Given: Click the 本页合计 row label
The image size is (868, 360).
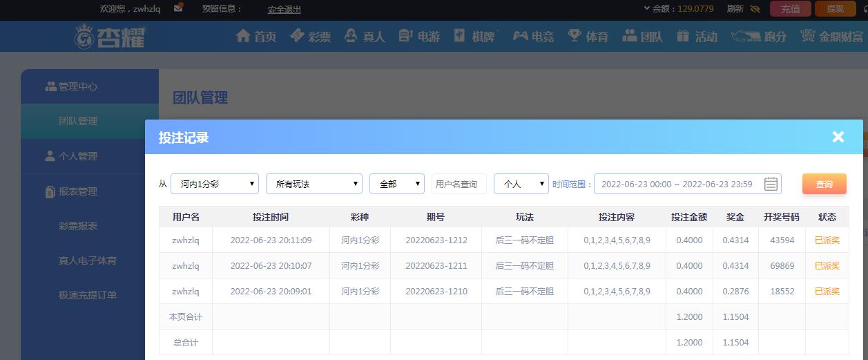Looking at the screenshot, I should (x=186, y=316).
